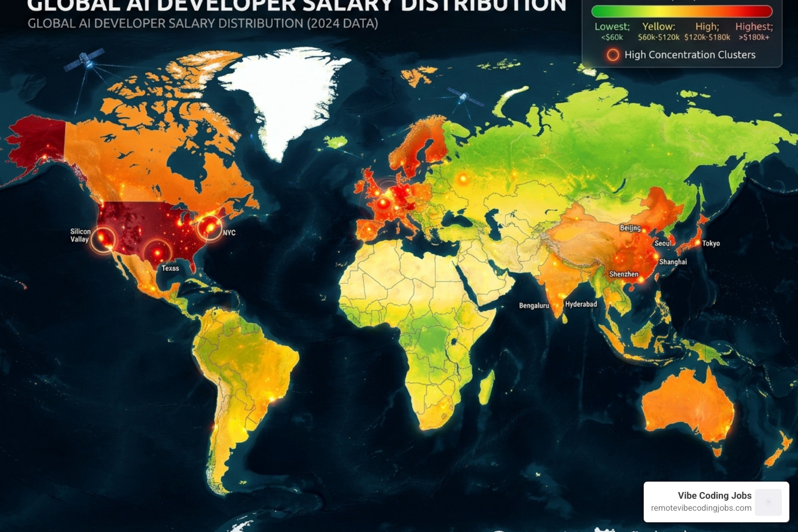798x532 pixels.
Task: Click the 'Yellow:' legend label
Action: coord(659,26)
